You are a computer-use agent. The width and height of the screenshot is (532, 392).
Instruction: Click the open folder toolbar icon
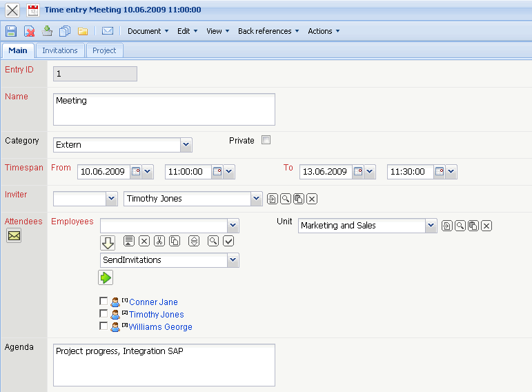pyautogui.click(x=83, y=31)
